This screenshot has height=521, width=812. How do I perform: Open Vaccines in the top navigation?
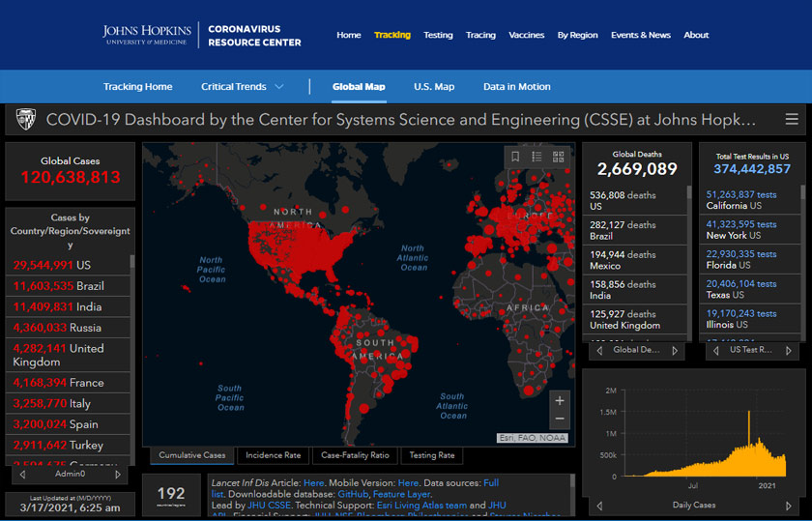coord(526,35)
